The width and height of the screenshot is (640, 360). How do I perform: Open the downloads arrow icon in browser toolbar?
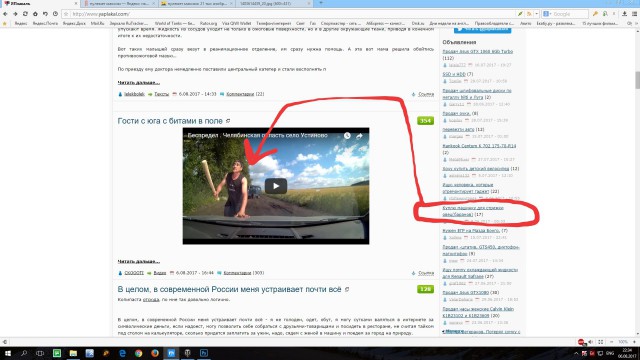pos(624,14)
